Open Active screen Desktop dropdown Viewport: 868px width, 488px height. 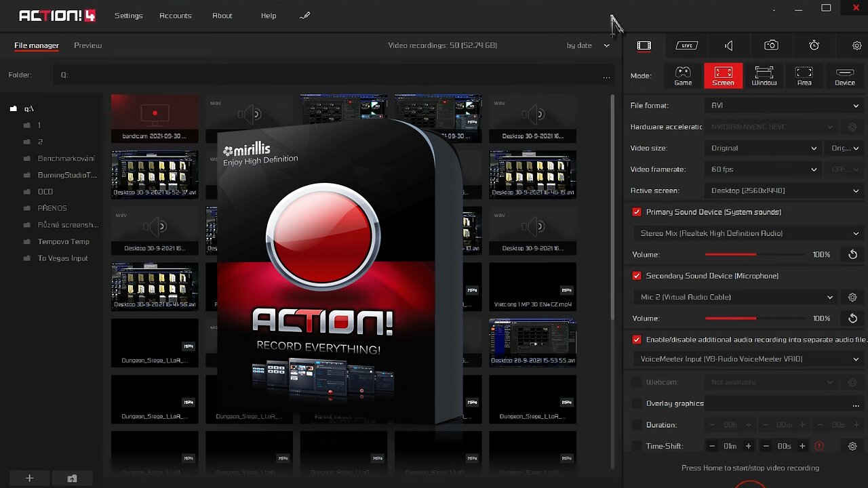pyautogui.click(x=784, y=190)
